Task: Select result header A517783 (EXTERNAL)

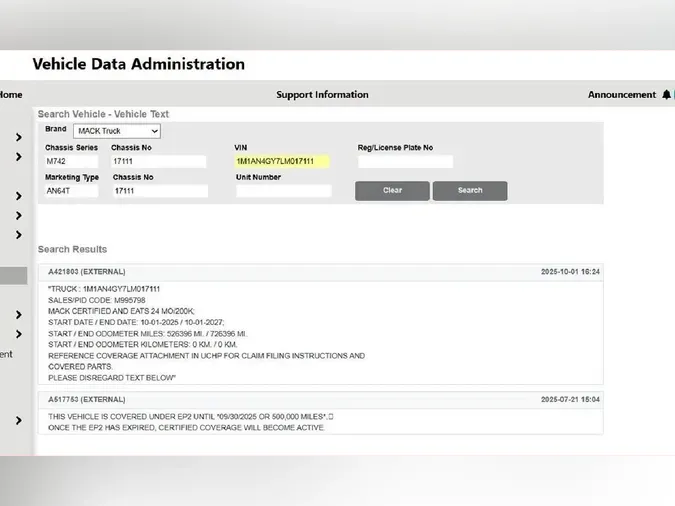Action: click(x=87, y=399)
